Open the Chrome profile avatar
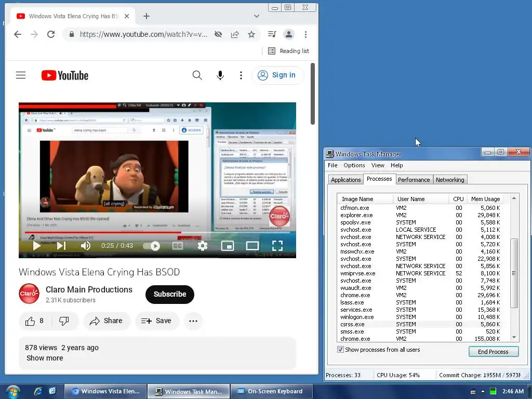532x399 pixels. (x=289, y=34)
